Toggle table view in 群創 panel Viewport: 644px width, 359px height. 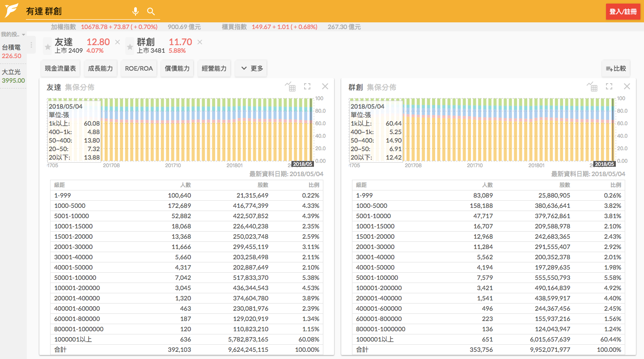pyautogui.click(x=592, y=87)
